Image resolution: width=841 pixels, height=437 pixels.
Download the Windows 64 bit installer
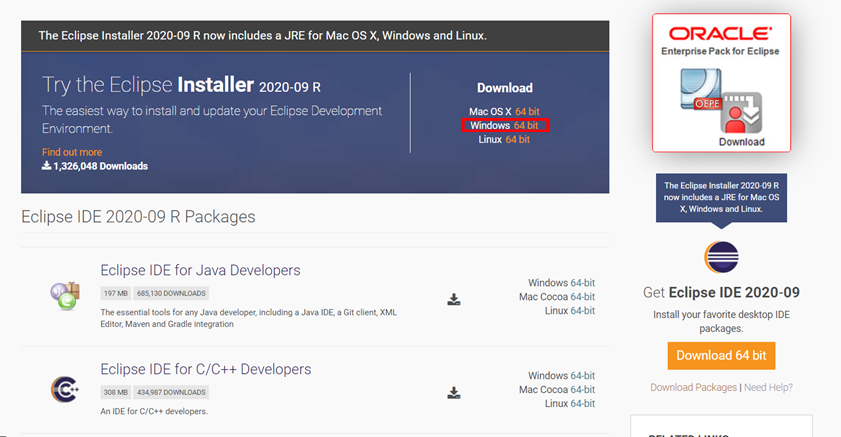[x=526, y=125]
